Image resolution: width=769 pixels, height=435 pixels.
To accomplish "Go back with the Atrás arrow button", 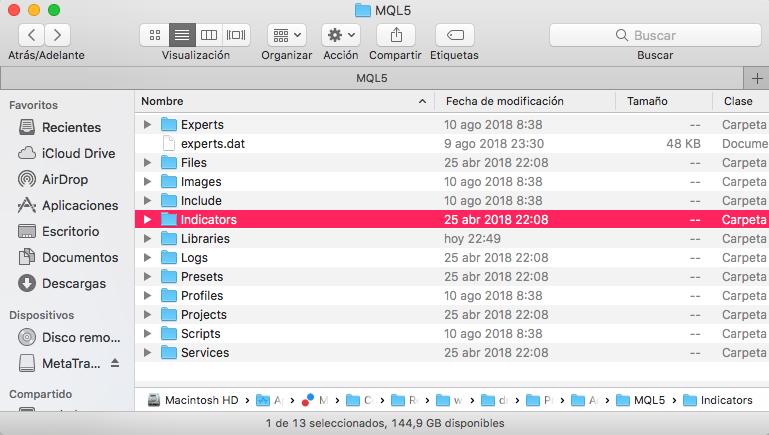I will click(x=31, y=35).
